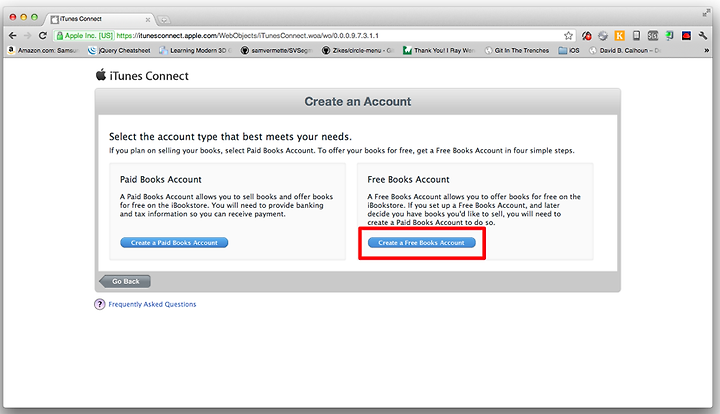Screen dimensions: 720x414
Task: Click the Create an Account heading
Action: [358, 101]
